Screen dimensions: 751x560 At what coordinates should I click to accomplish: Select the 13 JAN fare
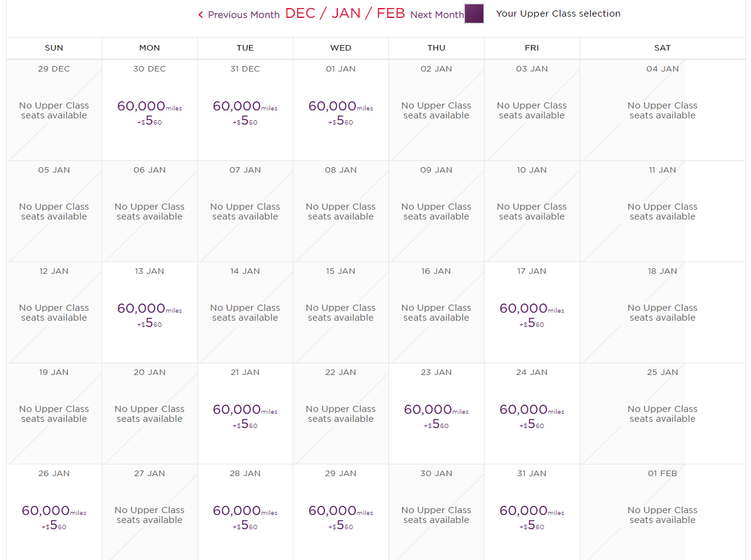click(x=150, y=313)
